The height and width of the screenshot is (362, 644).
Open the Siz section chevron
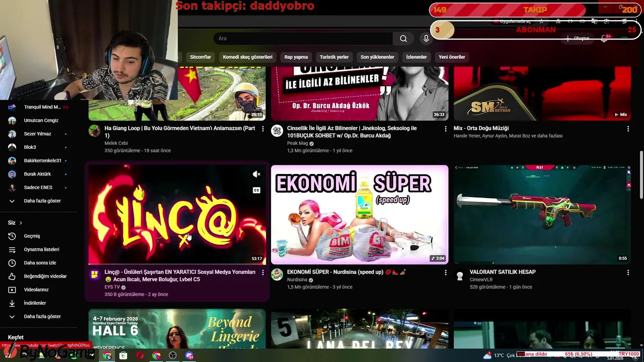click(x=21, y=223)
